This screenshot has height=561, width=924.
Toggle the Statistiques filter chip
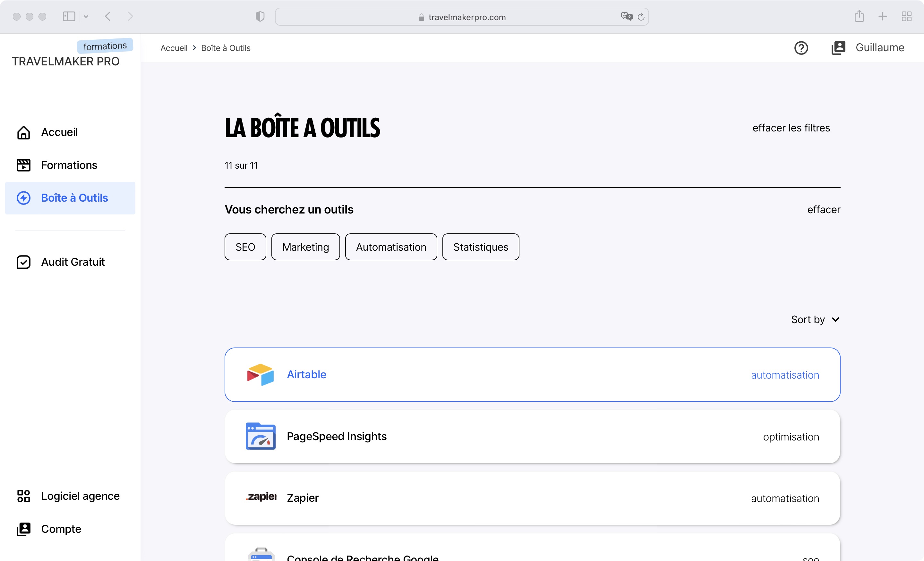[x=481, y=247]
